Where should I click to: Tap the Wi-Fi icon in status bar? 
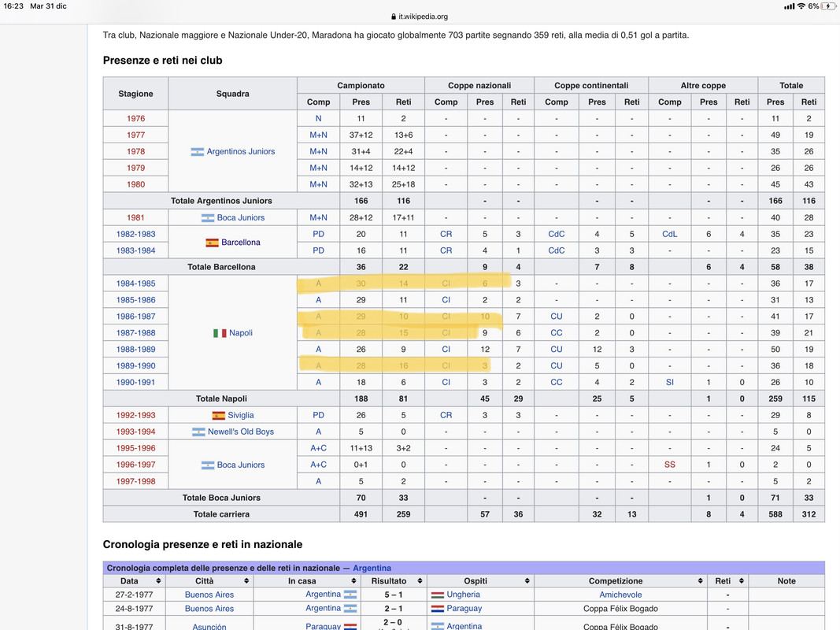(801, 6)
